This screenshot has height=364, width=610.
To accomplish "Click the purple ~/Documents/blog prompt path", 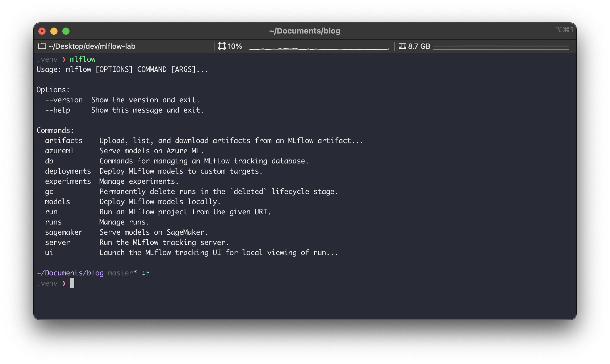I will [70, 273].
